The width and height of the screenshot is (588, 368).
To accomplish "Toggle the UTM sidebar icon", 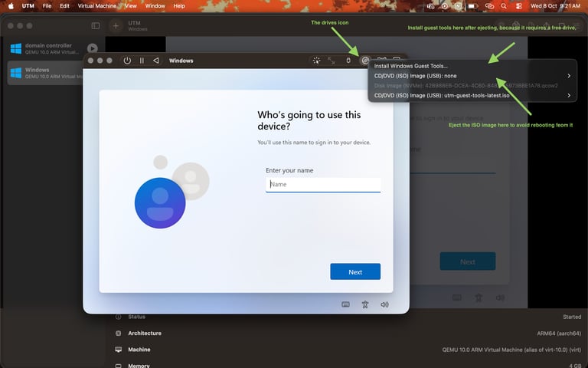I will click(96, 25).
